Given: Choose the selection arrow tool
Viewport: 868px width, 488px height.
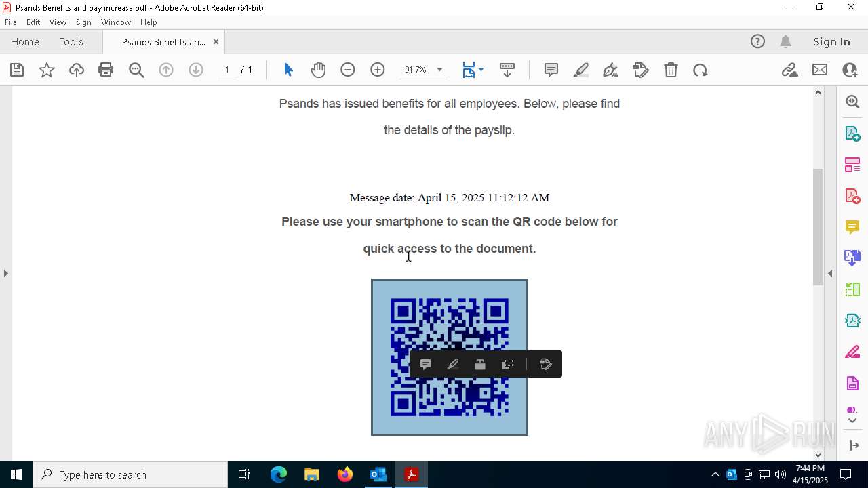Looking at the screenshot, I should coord(288,70).
